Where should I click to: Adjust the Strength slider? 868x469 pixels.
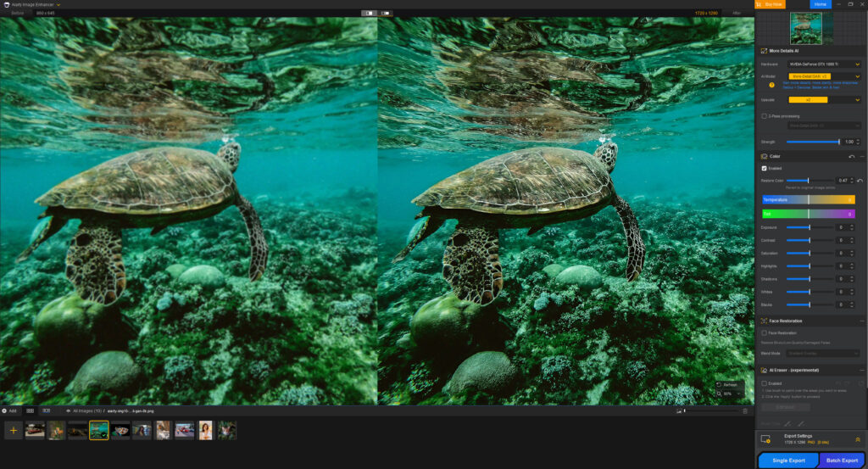pos(813,142)
